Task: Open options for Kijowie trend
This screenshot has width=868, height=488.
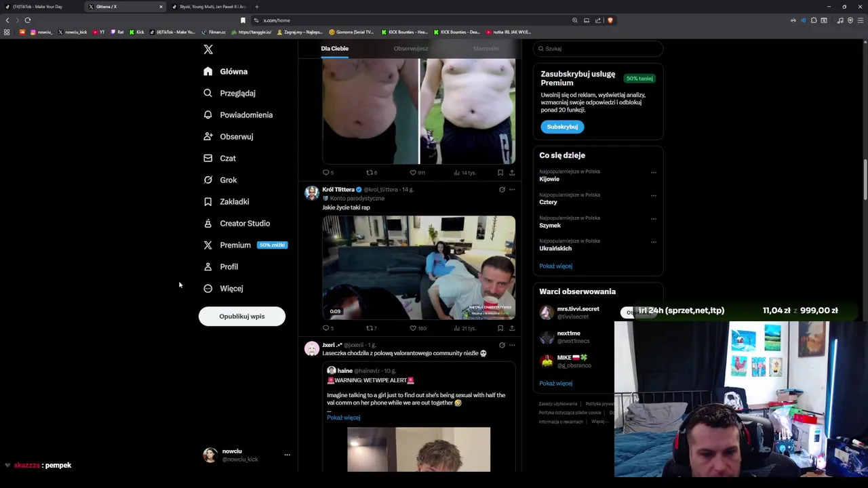Action: [654, 172]
